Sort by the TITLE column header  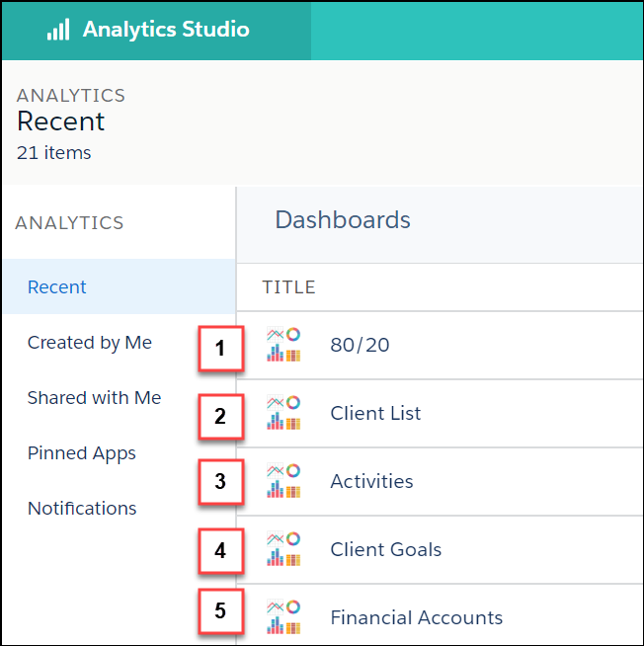(x=288, y=287)
